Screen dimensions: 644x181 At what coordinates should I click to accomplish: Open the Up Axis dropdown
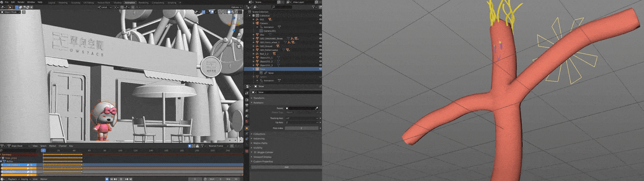tap(301, 122)
